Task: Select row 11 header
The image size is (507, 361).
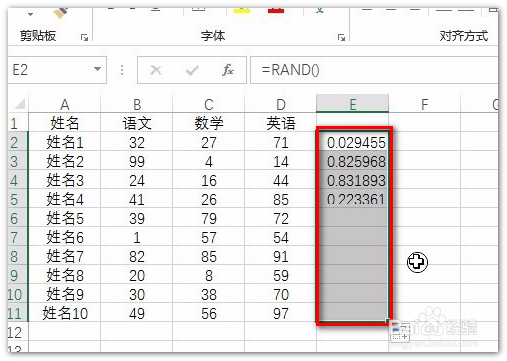Action: pos(18,313)
